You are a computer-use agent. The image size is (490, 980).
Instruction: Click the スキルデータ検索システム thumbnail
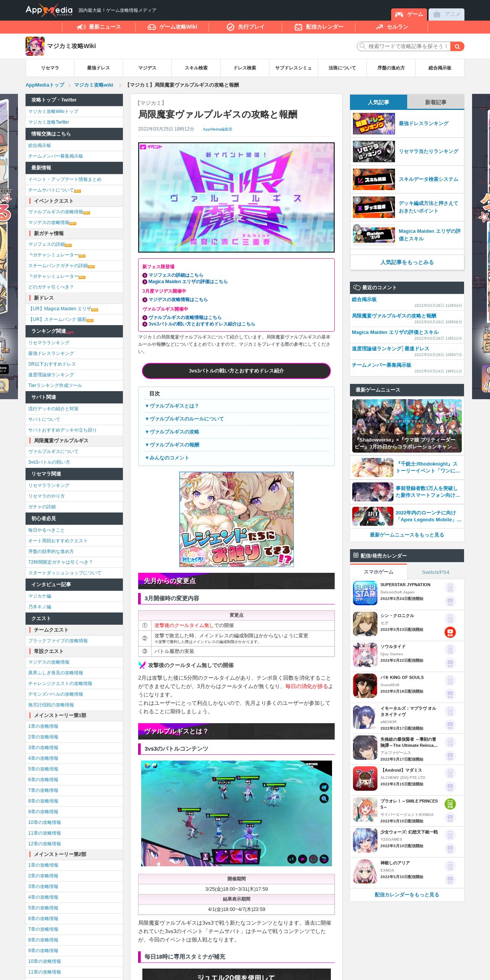(x=374, y=179)
